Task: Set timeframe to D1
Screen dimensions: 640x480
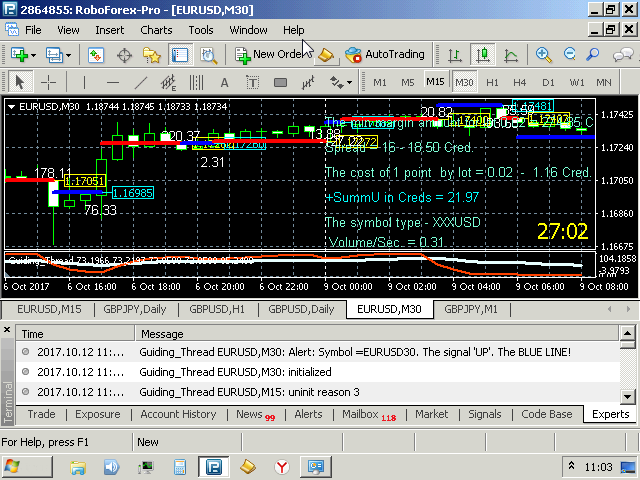Action: click(x=548, y=82)
